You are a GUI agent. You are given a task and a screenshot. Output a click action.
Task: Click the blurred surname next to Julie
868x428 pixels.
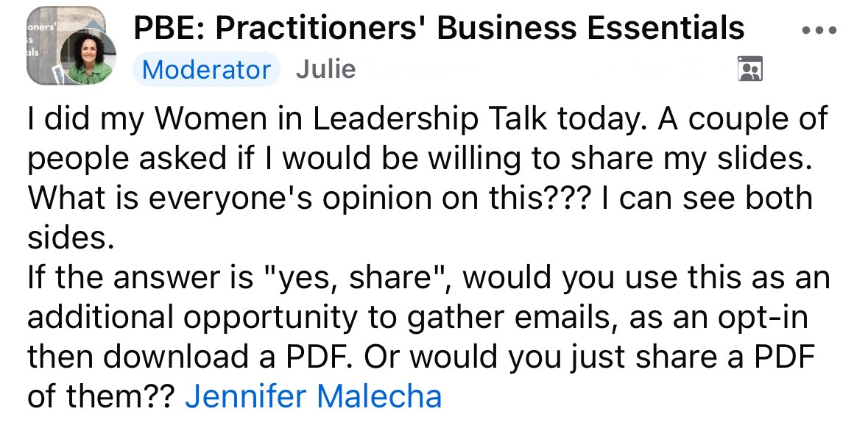point(420,70)
